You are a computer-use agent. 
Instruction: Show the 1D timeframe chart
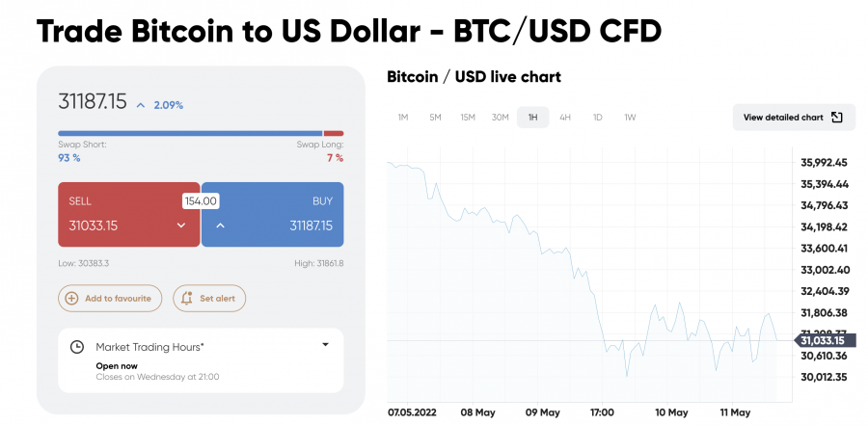coord(598,118)
